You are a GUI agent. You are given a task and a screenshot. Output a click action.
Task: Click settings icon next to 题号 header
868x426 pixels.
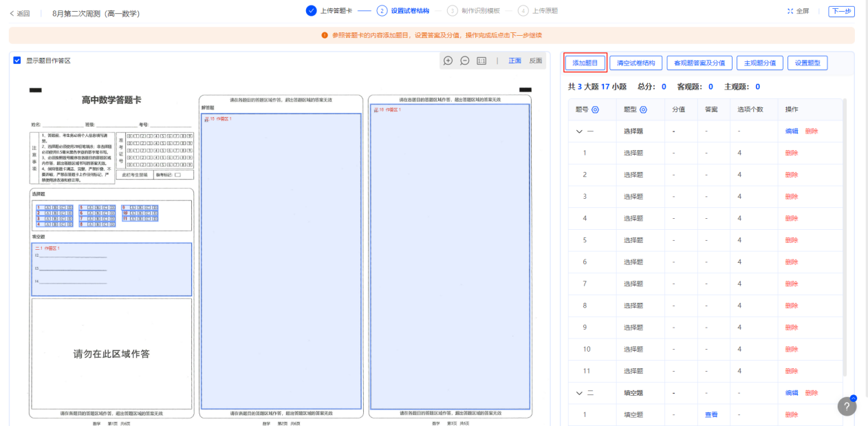[595, 109]
